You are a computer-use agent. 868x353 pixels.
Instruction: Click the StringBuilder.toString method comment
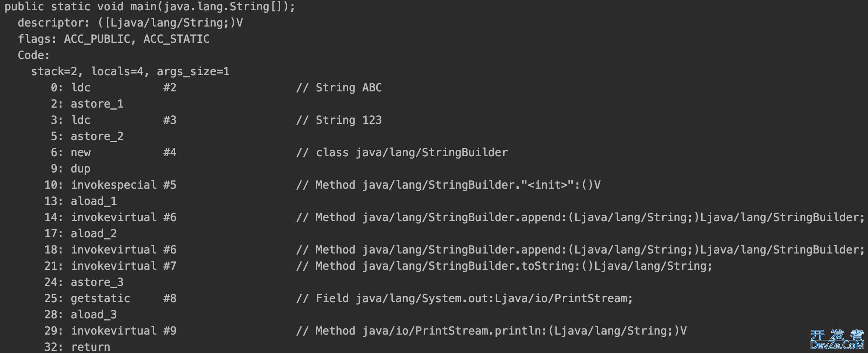[504, 266]
